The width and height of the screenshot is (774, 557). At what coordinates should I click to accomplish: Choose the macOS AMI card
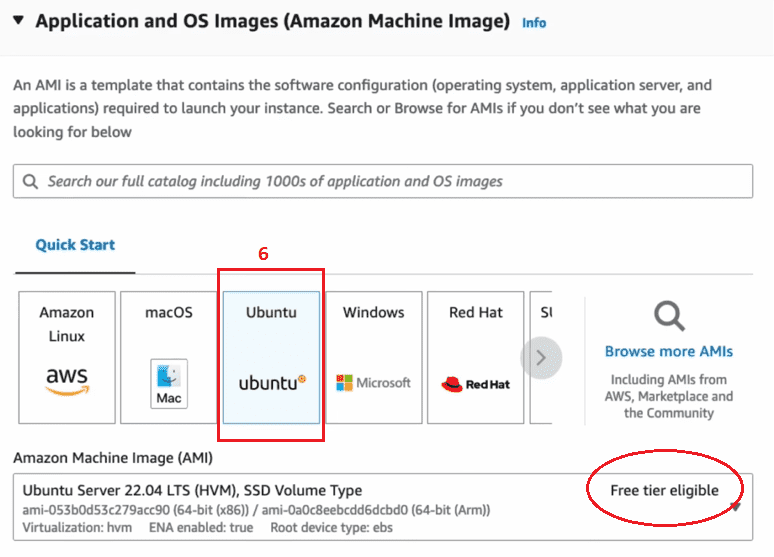[169, 357]
